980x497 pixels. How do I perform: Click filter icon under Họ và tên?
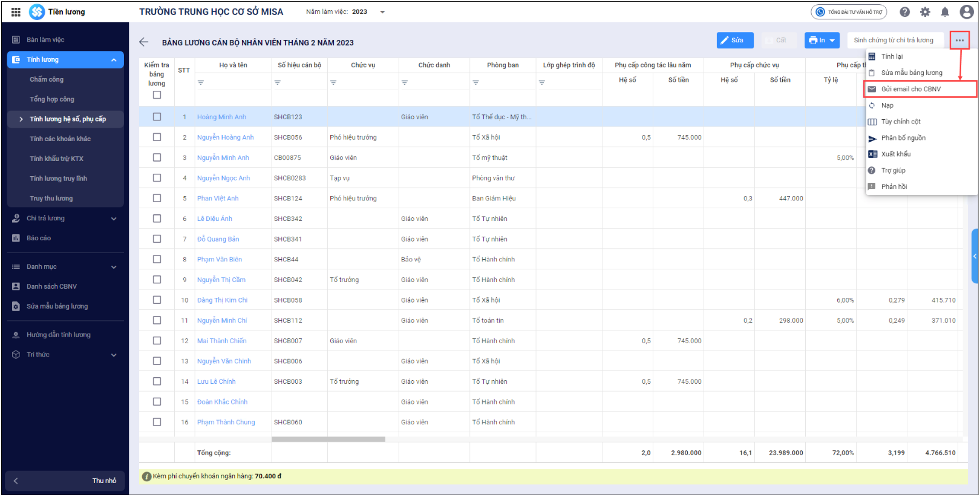(x=201, y=82)
